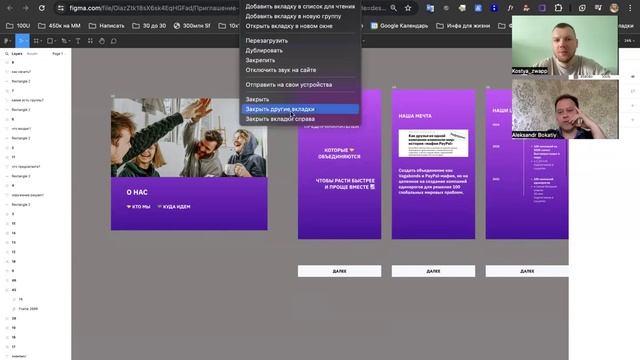Click 'О НАС' heading in first frame
This screenshot has width=640, height=360.
tap(137, 192)
